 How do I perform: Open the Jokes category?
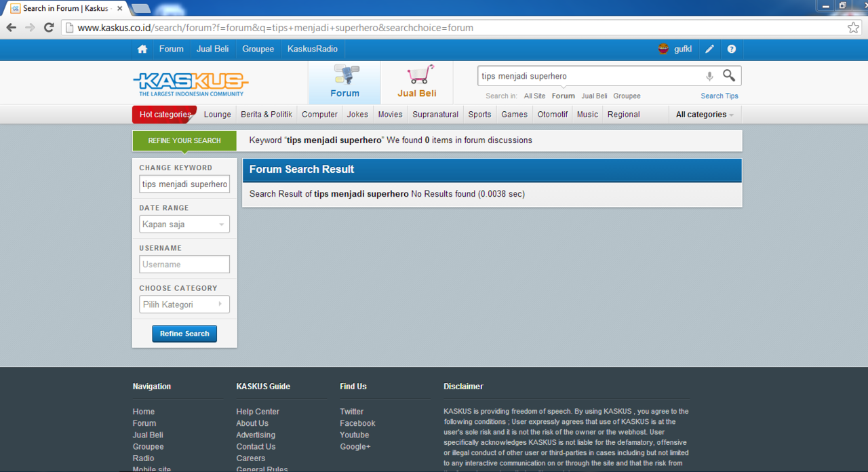point(357,115)
